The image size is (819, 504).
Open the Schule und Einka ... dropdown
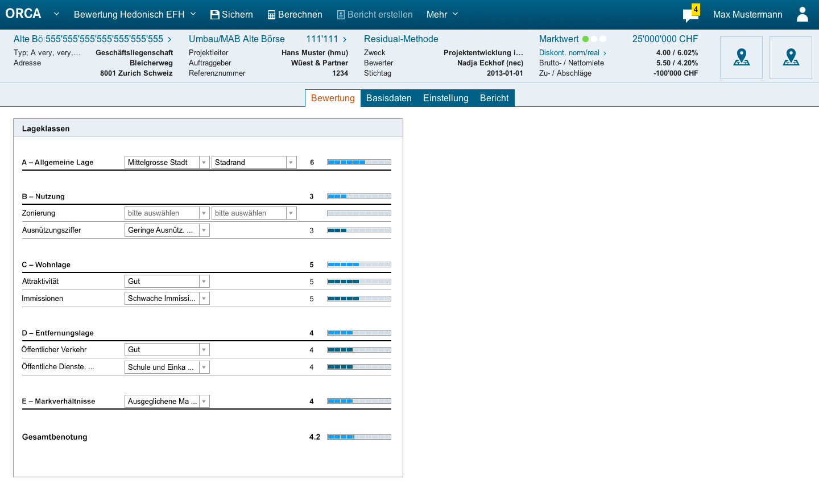(x=167, y=367)
